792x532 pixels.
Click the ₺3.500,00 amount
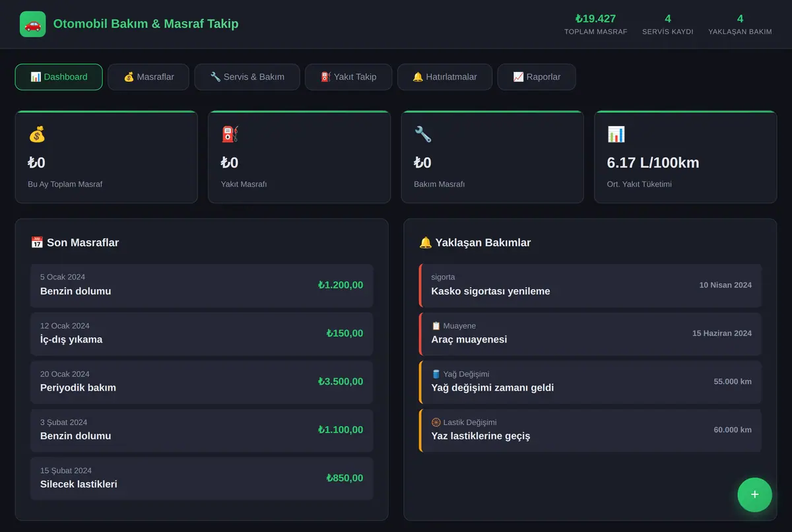pyautogui.click(x=341, y=382)
